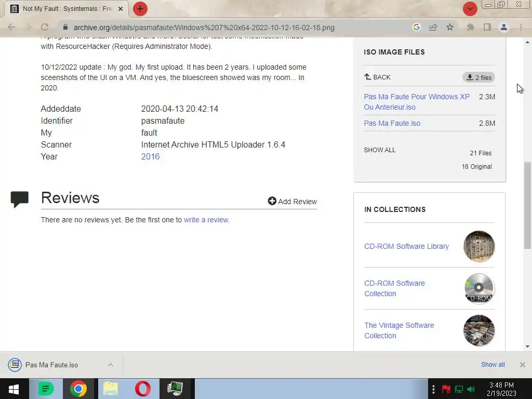Click the volume speaker tray icon
Image resolution: width=532 pixels, height=399 pixels.
[471, 389]
